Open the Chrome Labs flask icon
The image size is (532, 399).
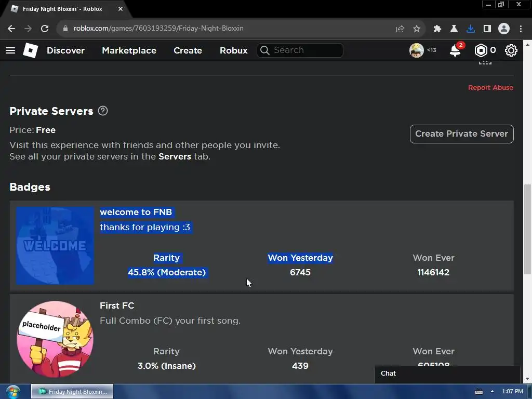tap(454, 29)
